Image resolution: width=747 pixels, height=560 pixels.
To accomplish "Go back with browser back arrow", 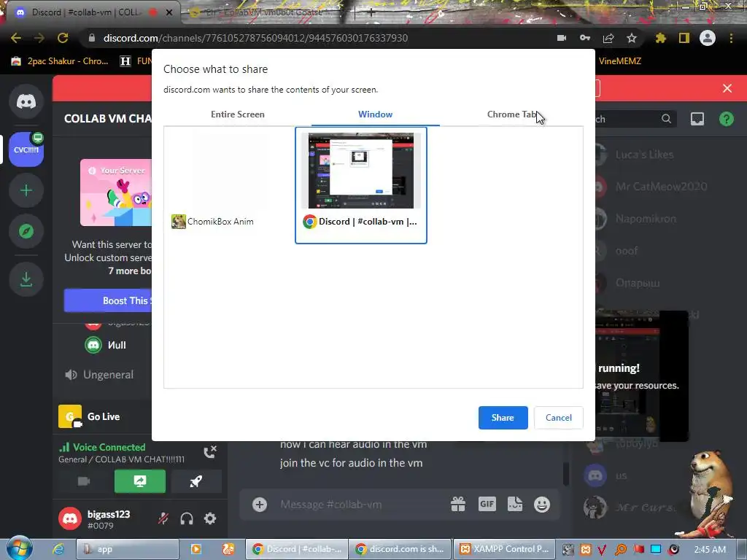I will tap(16, 38).
